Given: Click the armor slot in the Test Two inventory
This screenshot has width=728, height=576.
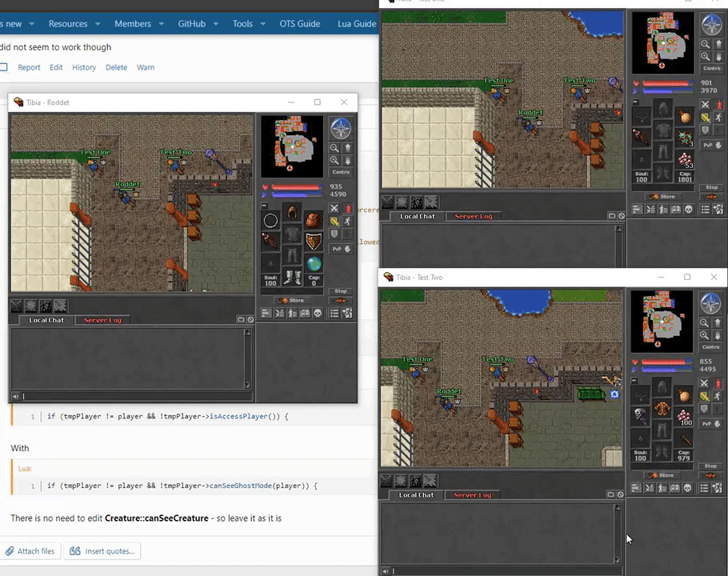Looking at the screenshot, I should (662, 409).
